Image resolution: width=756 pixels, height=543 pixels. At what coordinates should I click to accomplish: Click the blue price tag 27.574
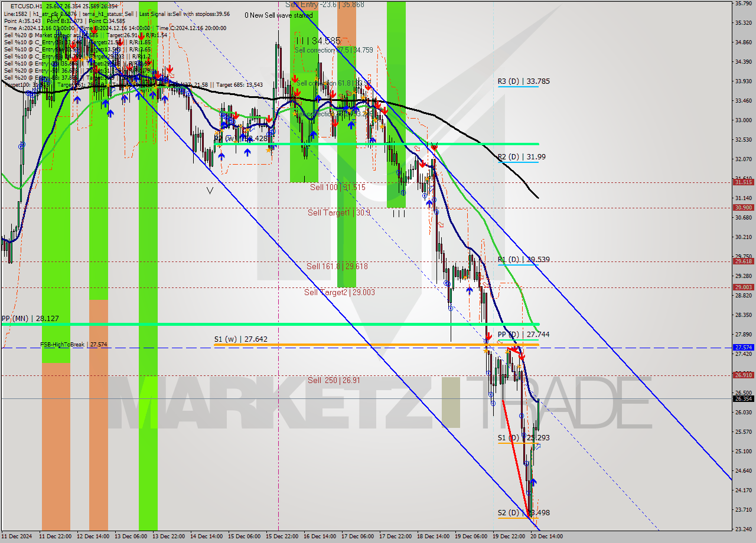point(743,347)
